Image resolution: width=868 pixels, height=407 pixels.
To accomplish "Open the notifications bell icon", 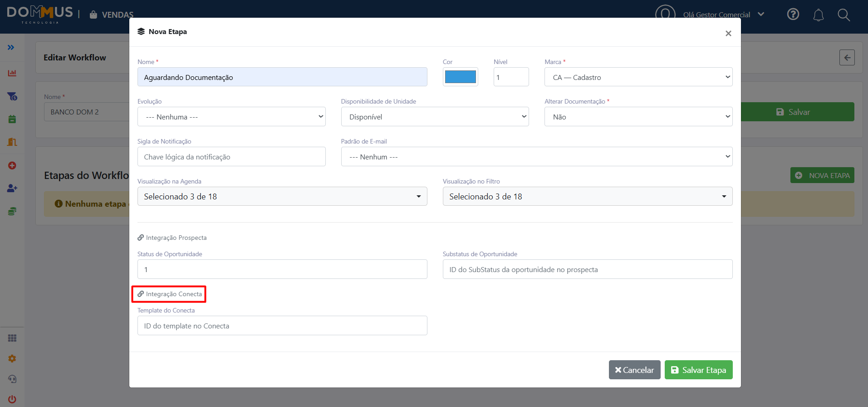I will (x=819, y=15).
